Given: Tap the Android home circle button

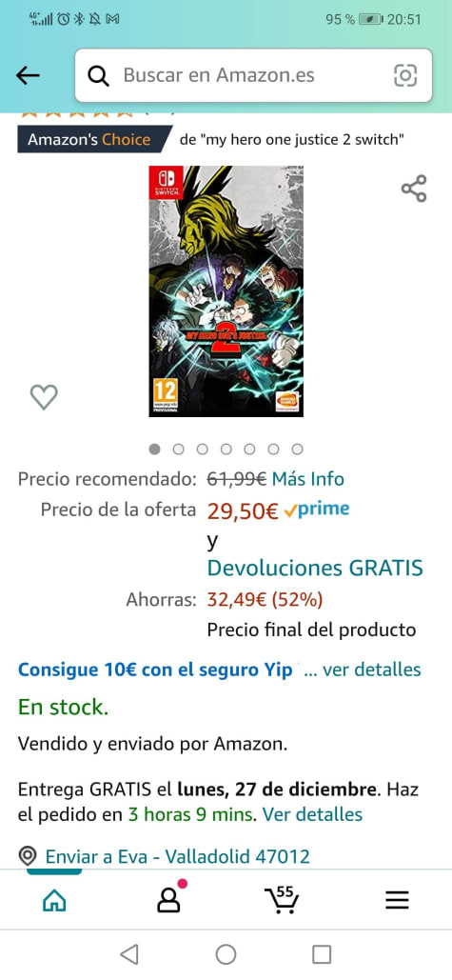Looking at the screenshot, I should pyautogui.click(x=226, y=954).
